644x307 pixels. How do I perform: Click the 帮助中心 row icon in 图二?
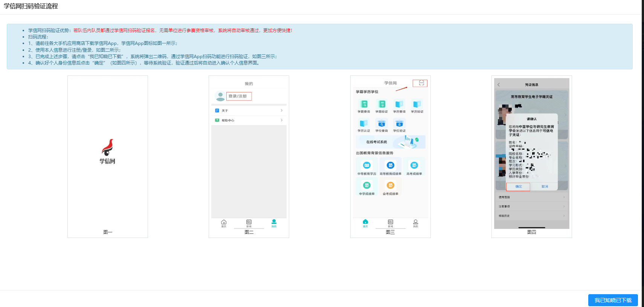pos(217,120)
